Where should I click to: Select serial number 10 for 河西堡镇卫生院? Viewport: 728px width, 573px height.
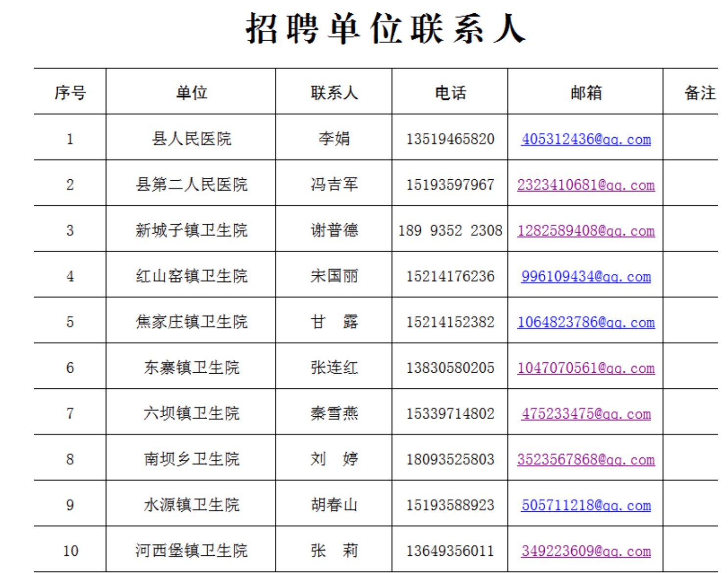70,550
